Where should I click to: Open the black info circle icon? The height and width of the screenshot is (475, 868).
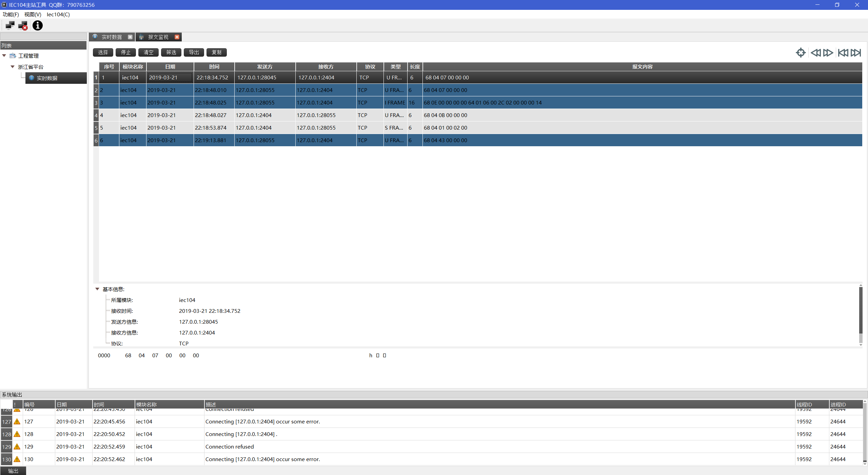[x=38, y=25]
